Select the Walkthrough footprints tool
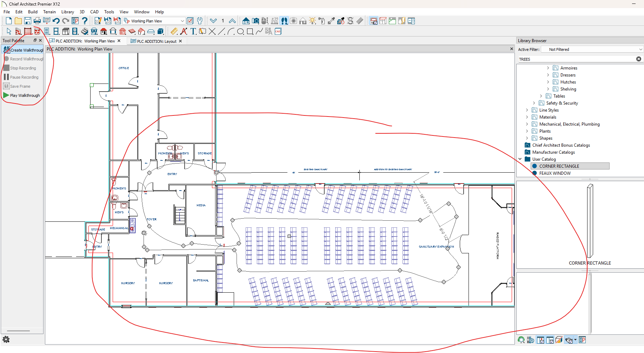 (284, 21)
